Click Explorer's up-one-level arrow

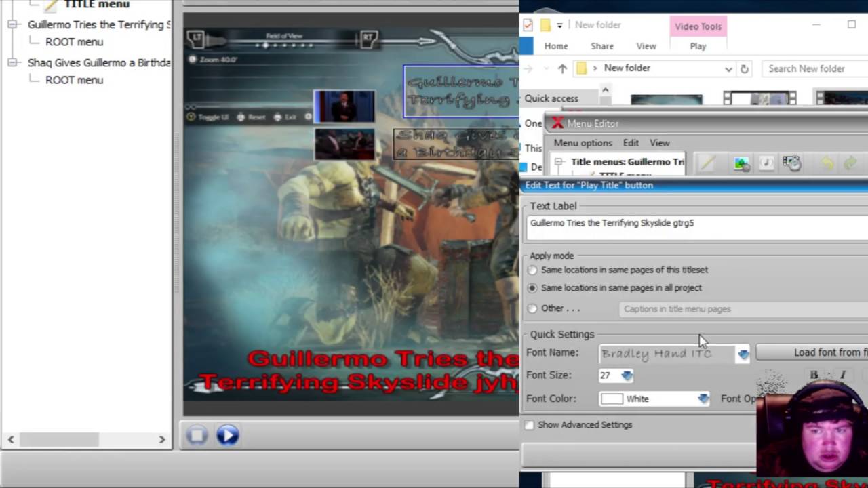(x=562, y=68)
